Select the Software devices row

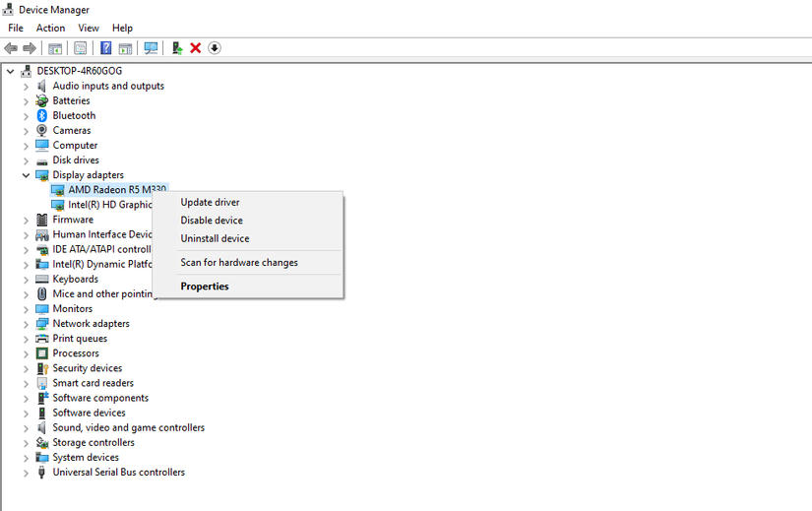click(89, 414)
